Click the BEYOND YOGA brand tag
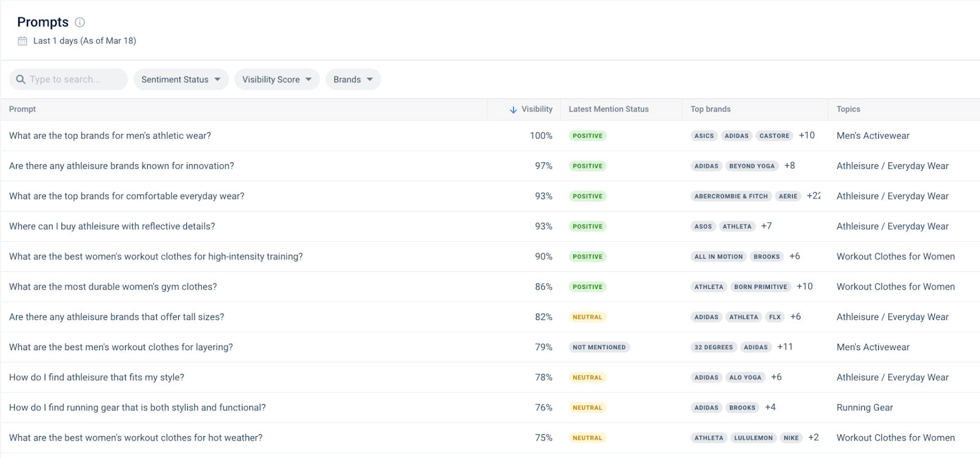This screenshot has height=458, width=980. click(x=752, y=166)
